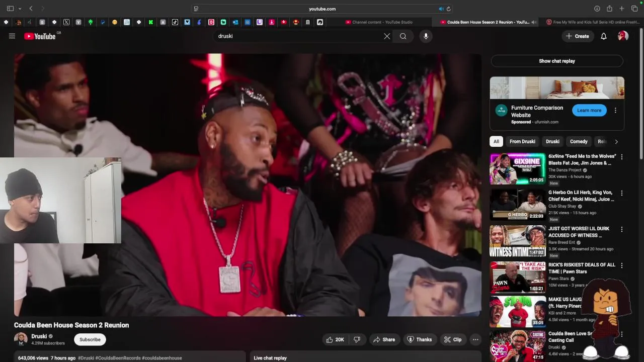This screenshot has width=644, height=362.
Task: Share the video
Action: click(384, 339)
